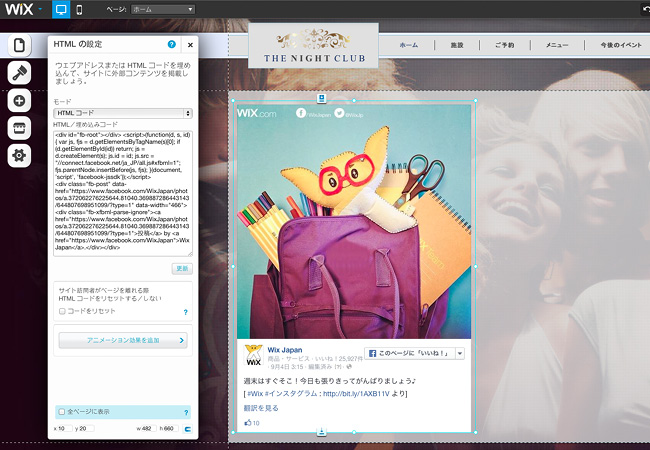Open the Design paintbrush tool
Image resolution: width=650 pixels, height=450 pixels.
(x=19, y=73)
